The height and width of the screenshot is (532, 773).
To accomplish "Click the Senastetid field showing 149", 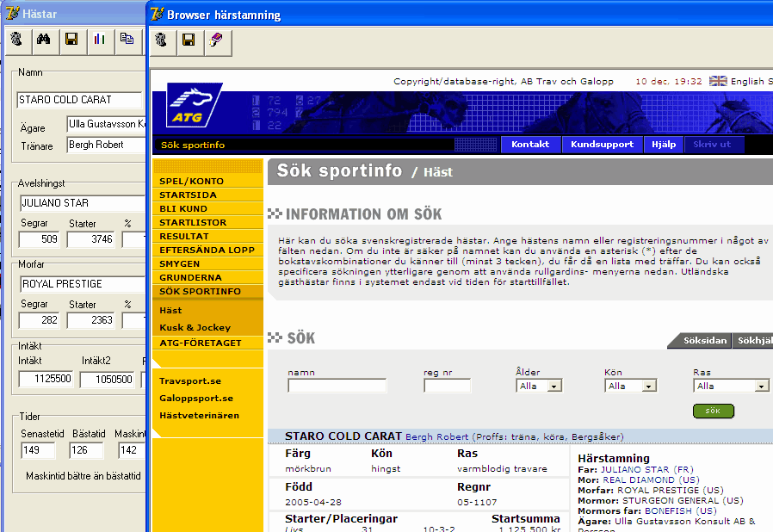I will click(x=38, y=450).
